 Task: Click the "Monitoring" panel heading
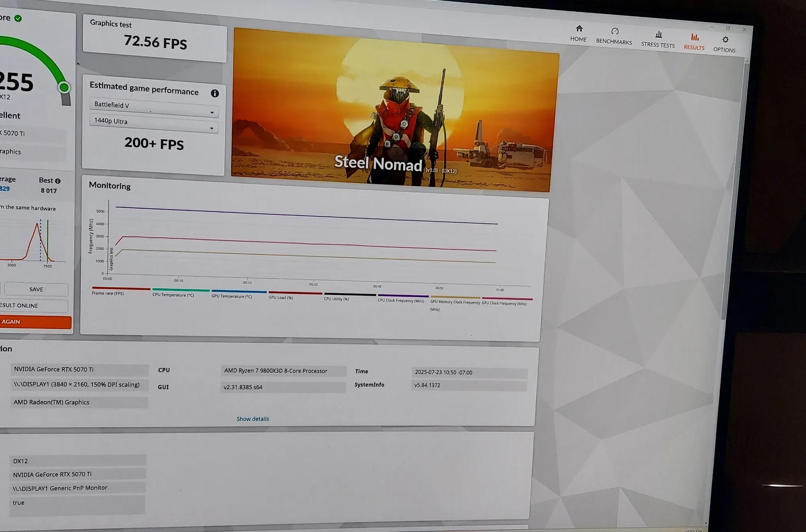110,186
